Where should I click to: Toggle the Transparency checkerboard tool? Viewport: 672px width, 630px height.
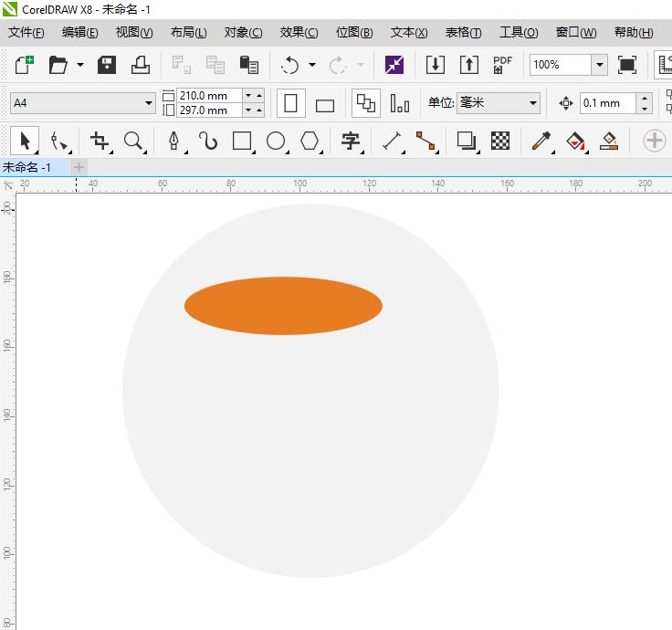pyautogui.click(x=500, y=141)
